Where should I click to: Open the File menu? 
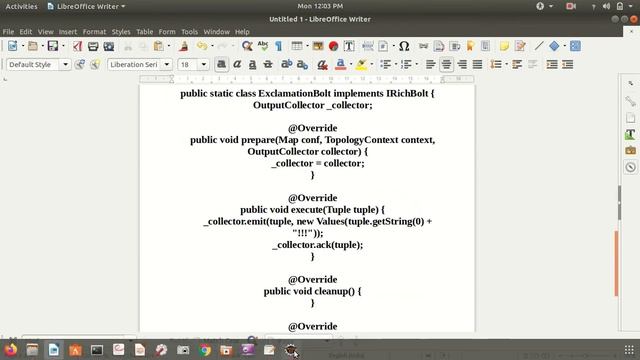tap(8, 32)
